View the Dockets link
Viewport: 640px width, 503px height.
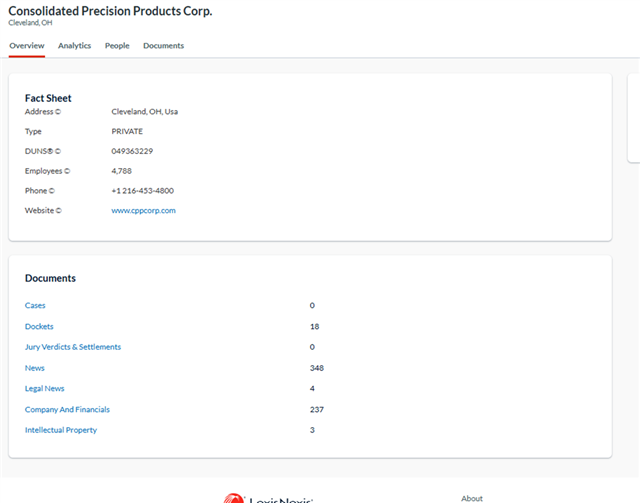pos(39,326)
